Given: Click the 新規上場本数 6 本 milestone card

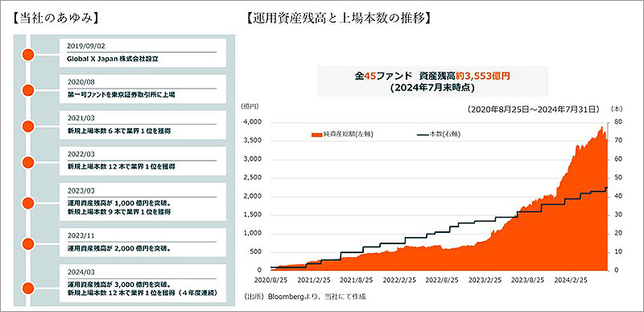Looking at the screenshot, I should pos(143,125).
